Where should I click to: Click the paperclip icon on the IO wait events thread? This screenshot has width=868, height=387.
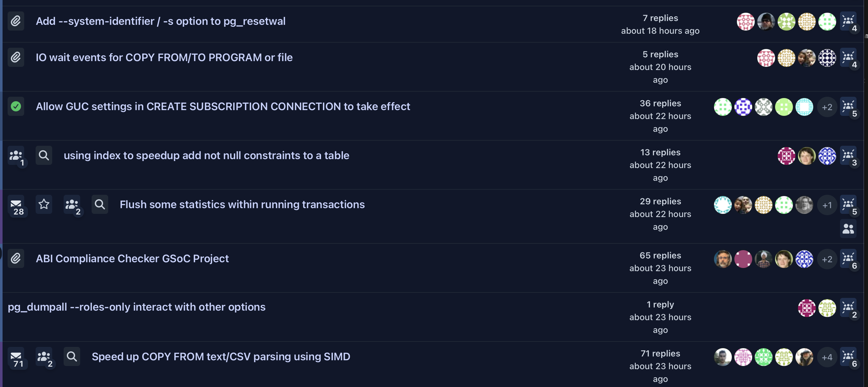pos(16,57)
